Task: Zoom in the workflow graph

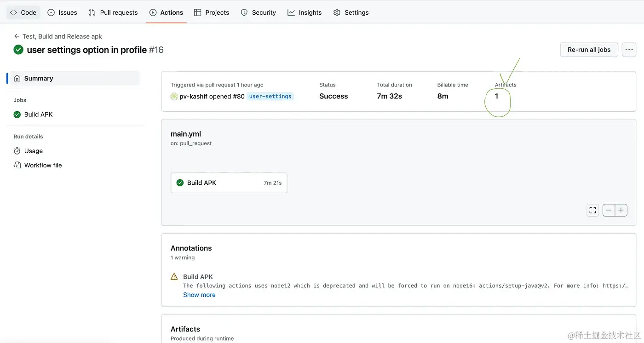Action: pyautogui.click(x=621, y=210)
